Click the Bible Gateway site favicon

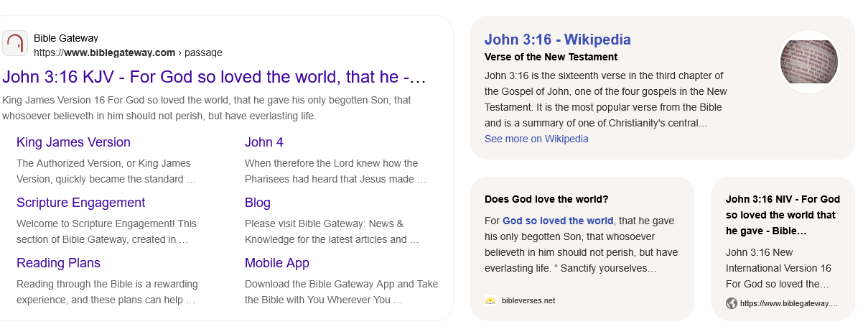pyautogui.click(x=15, y=44)
